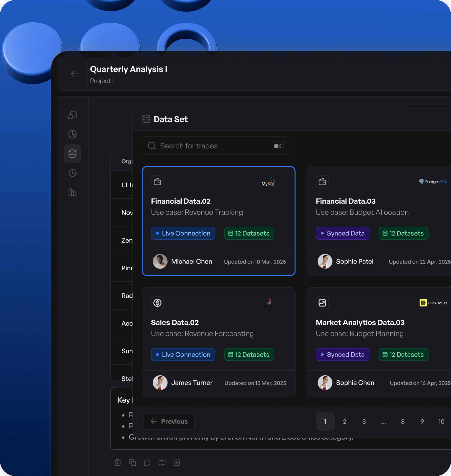Click 'Use case: Revenue Tracking' text
This screenshot has width=451, height=476.
197,212
